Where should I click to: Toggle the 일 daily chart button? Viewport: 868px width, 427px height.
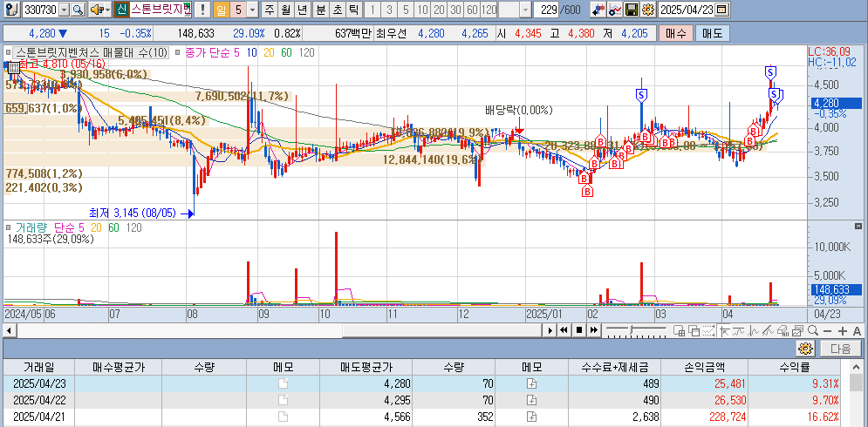(x=221, y=10)
